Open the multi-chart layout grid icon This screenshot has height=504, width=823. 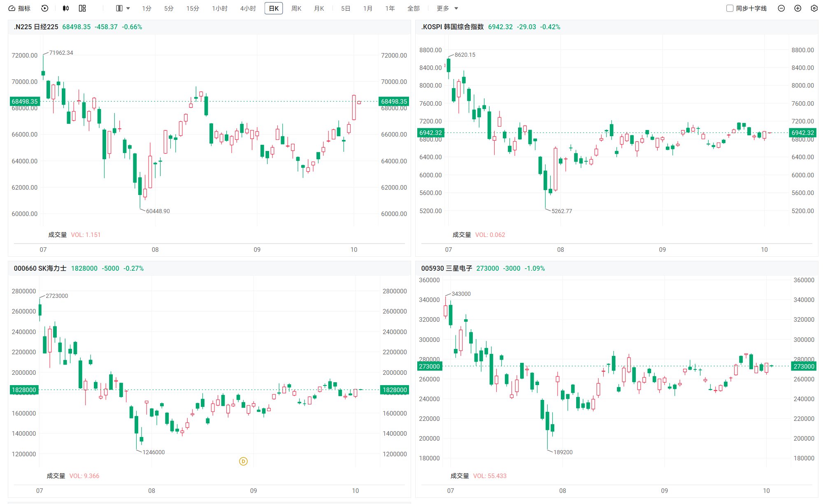(82, 8)
